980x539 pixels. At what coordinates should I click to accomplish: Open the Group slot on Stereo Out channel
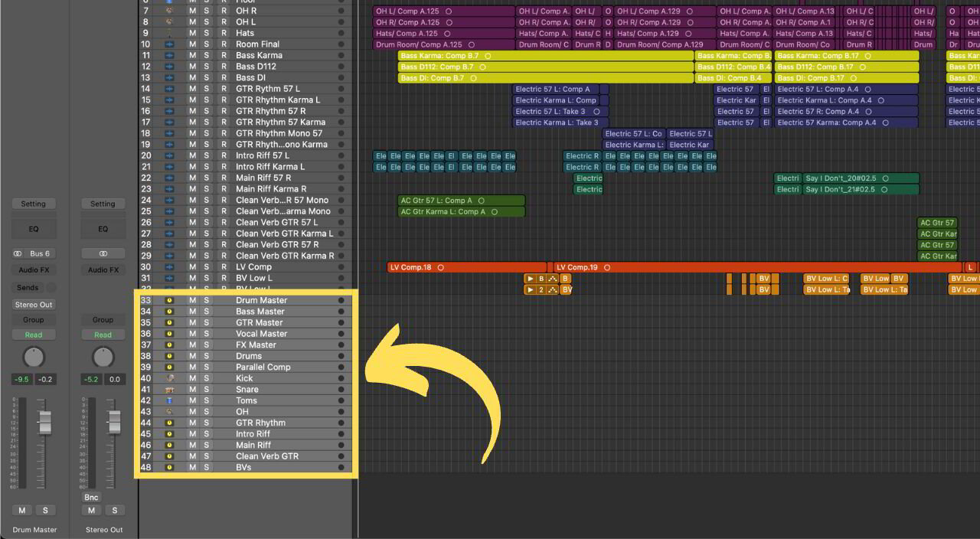point(103,319)
